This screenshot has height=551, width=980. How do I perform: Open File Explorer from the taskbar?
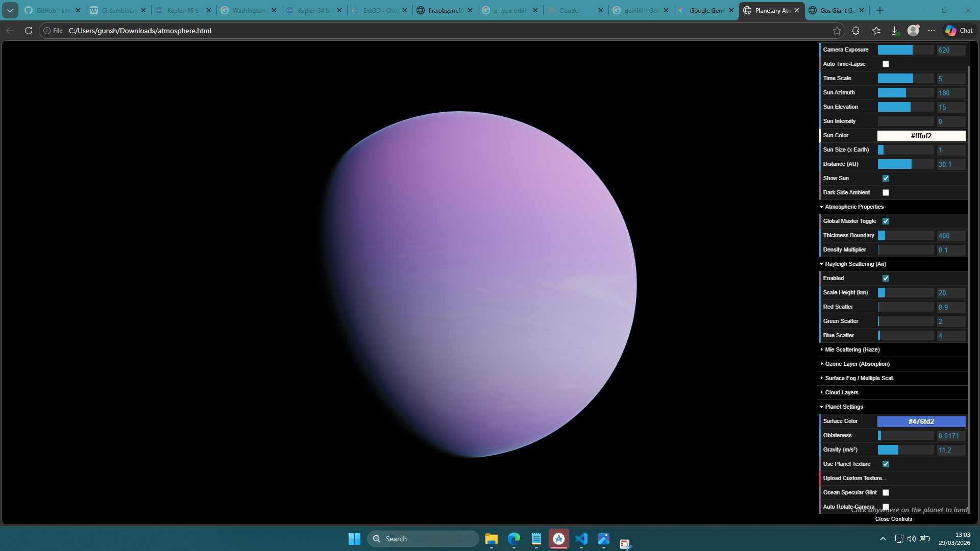coord(491,539)
